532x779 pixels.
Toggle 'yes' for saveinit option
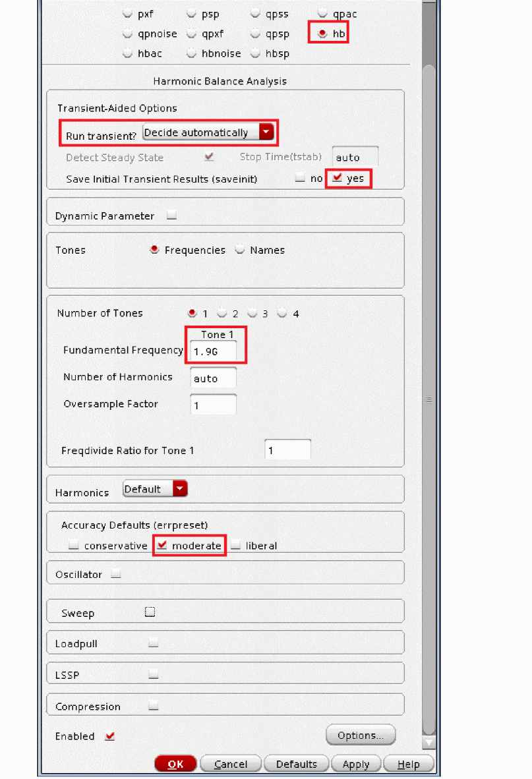click(338, 177)
